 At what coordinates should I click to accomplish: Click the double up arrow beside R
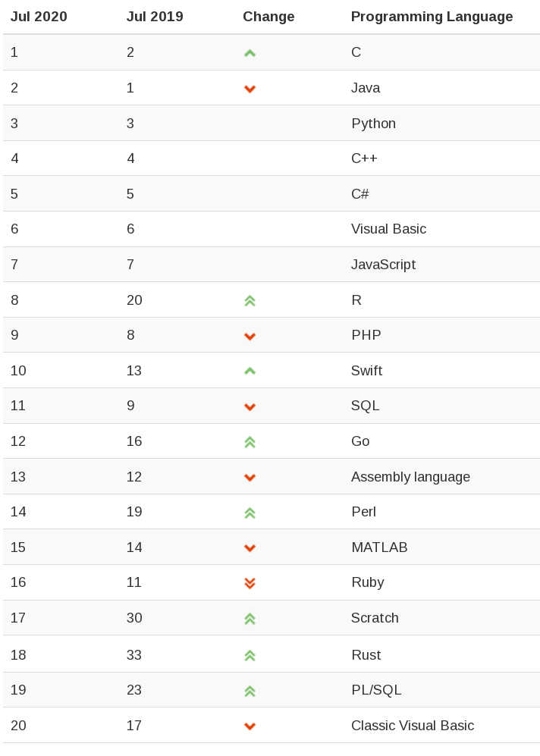[x=250, y=301]
